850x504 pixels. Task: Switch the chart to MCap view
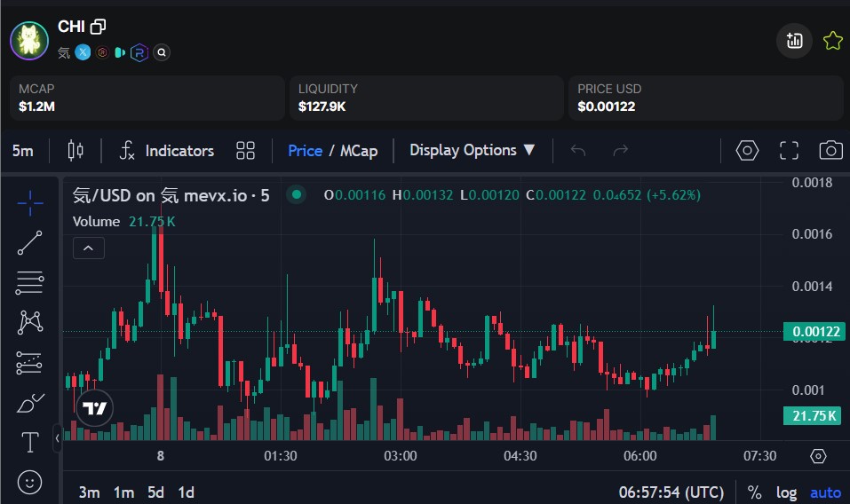point(359,151)
